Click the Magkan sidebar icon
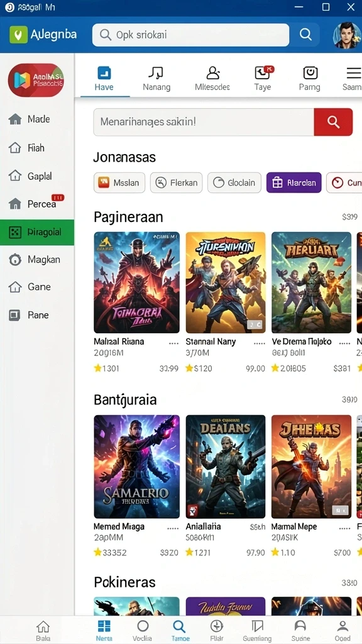The image size is (362, 644). click(15, 260)
